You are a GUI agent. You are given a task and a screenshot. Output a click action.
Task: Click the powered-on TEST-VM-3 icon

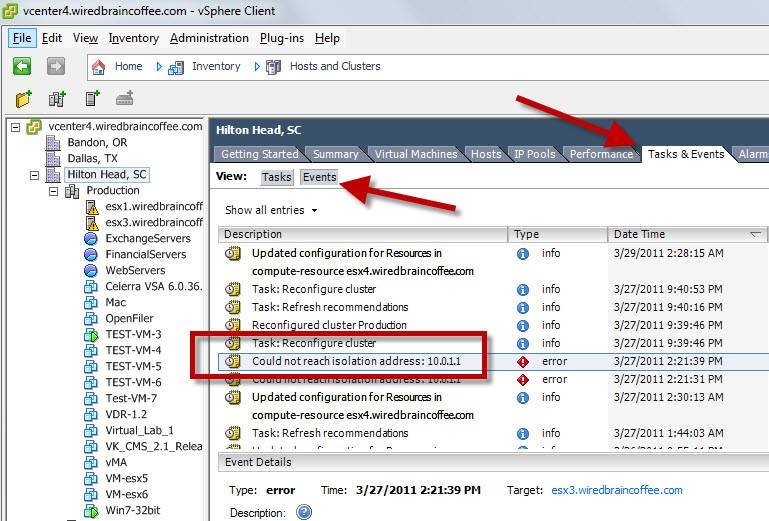click(91, 335)
